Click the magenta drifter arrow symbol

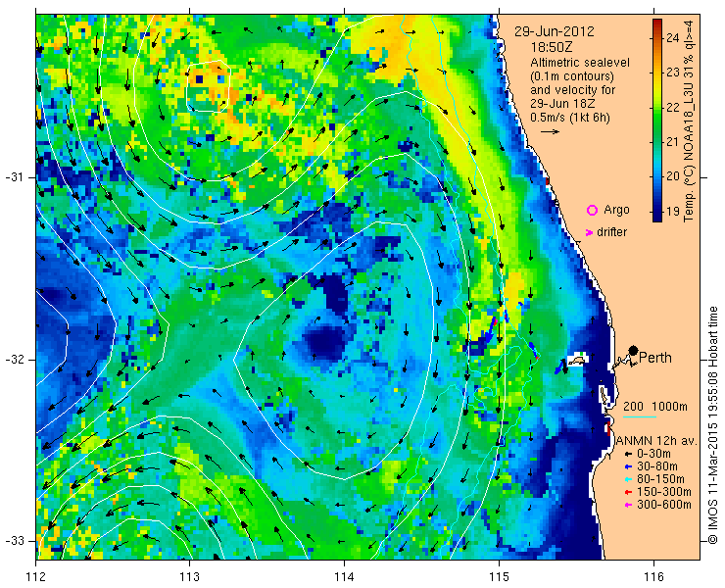coord(589,232)
